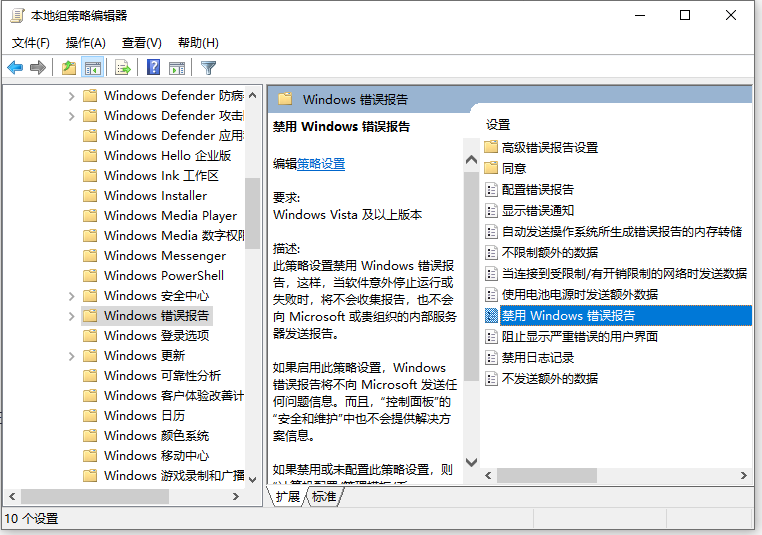
Task: Select the Windows 颜色系统 tree item
Action: pyautogui.click(x=156, y=435)
